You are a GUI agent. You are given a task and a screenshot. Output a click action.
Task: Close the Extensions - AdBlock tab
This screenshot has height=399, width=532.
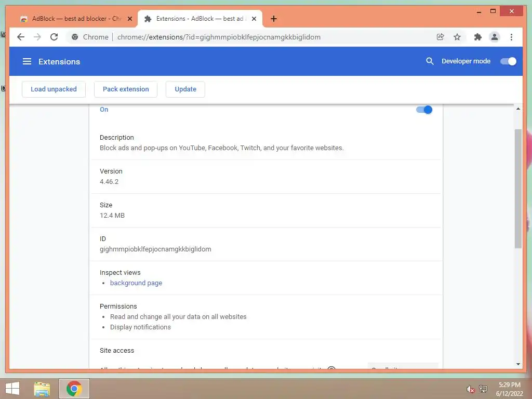pos(254,19)
